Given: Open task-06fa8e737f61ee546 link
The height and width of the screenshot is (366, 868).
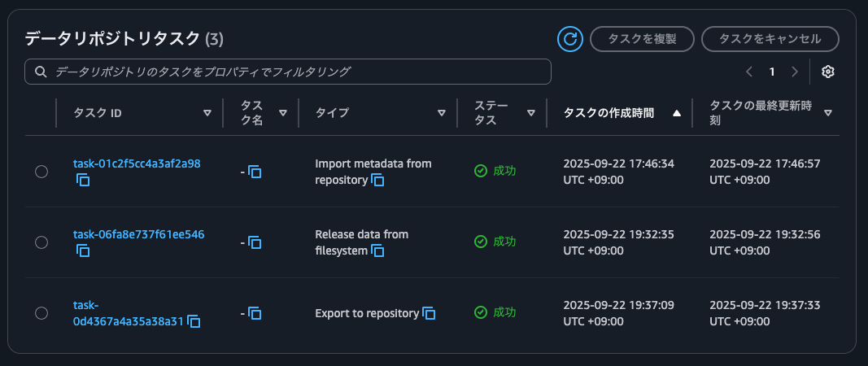Looking at the screenshot, I should tap(138, 234).
